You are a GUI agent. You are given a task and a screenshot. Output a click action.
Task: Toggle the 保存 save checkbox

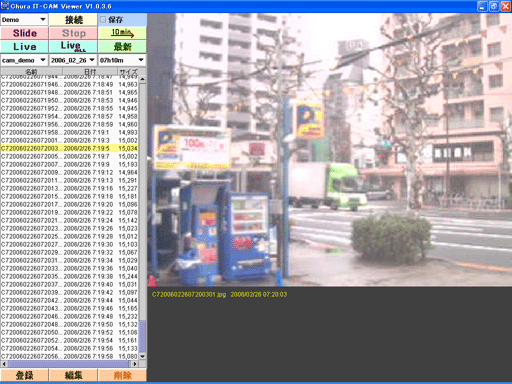click(103, 20)
